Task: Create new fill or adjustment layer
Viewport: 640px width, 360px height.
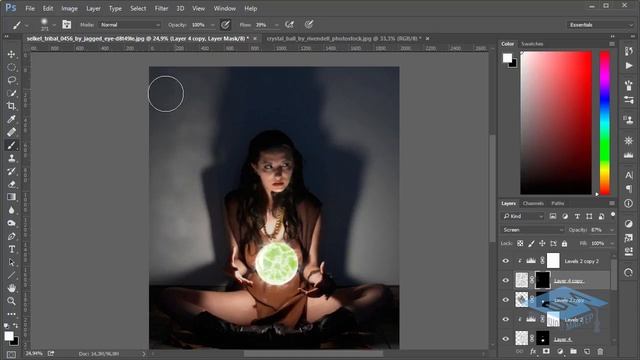Action: coord(560,351)
